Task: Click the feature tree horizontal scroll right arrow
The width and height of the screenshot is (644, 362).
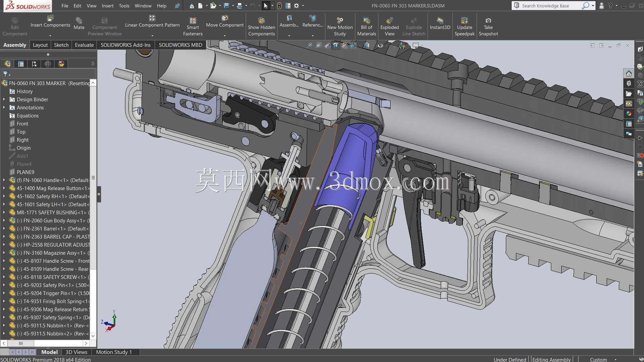Action: click(86, 343)
